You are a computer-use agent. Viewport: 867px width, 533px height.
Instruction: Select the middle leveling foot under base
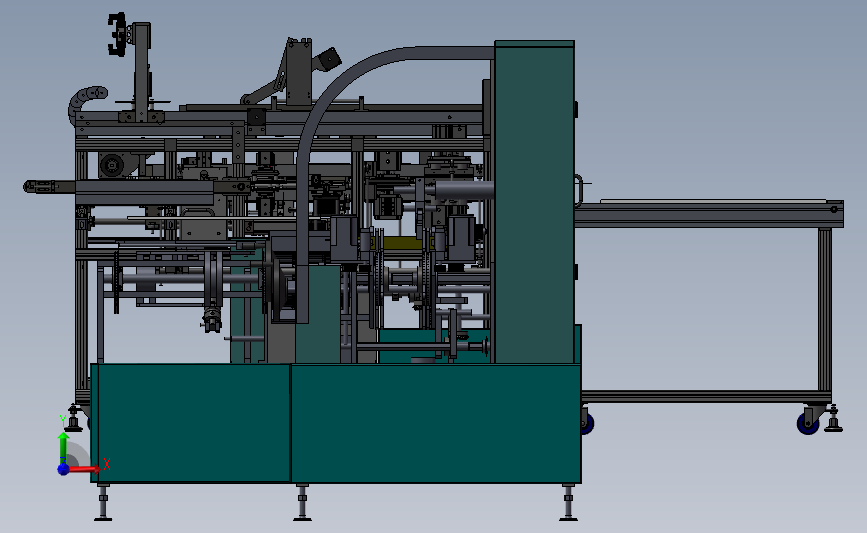(302, 502)
